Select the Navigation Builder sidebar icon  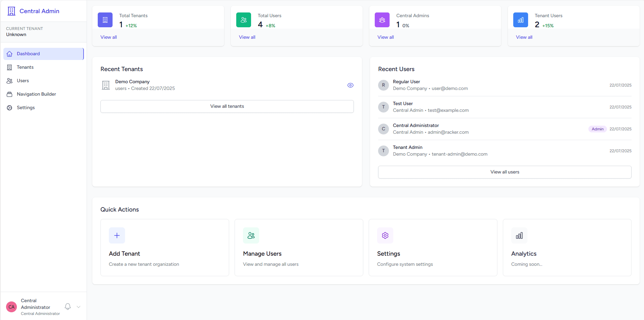(x=9, y=94)
